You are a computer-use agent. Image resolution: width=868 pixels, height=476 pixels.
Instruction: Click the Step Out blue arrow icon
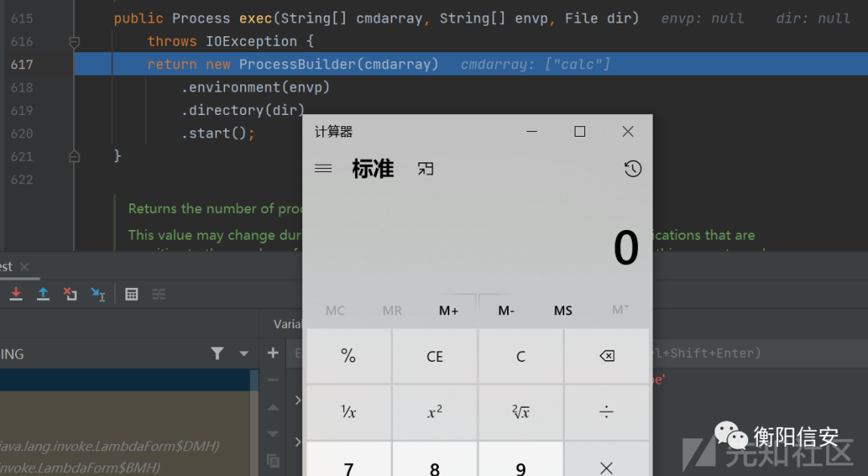tap(43, 293)
